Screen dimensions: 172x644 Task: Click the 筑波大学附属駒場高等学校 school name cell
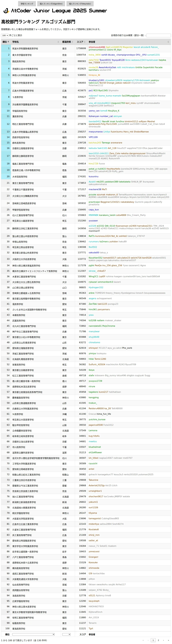36,48
